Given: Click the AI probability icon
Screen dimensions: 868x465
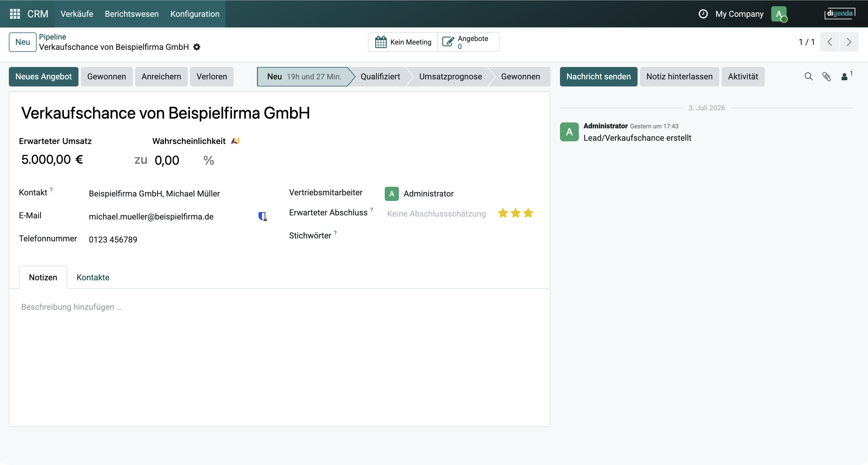Looking at the screenshot, I should tap(235, 141).
